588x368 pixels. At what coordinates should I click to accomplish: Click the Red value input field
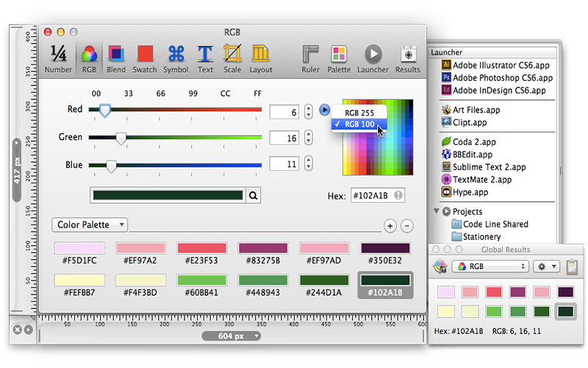(x=284, y=112)
